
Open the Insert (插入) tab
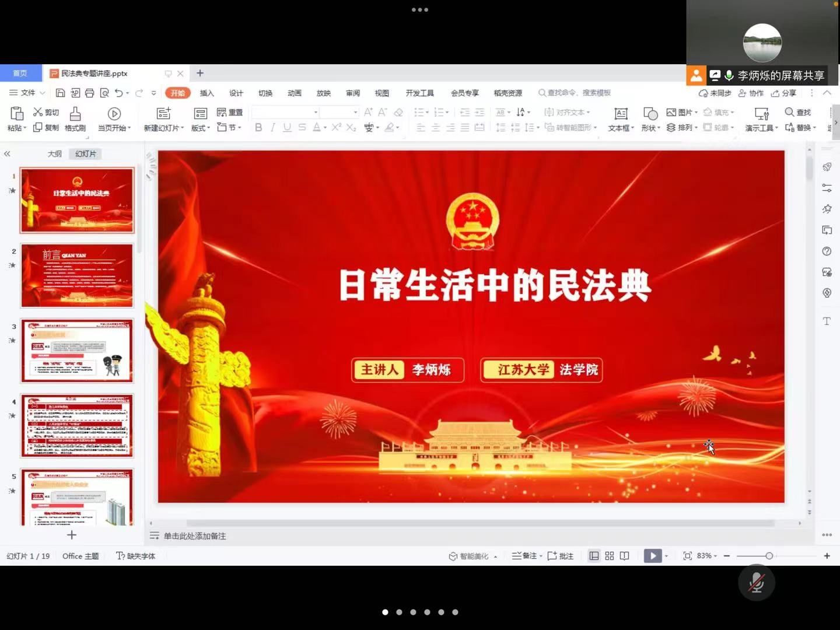click(x=207, y=93)
